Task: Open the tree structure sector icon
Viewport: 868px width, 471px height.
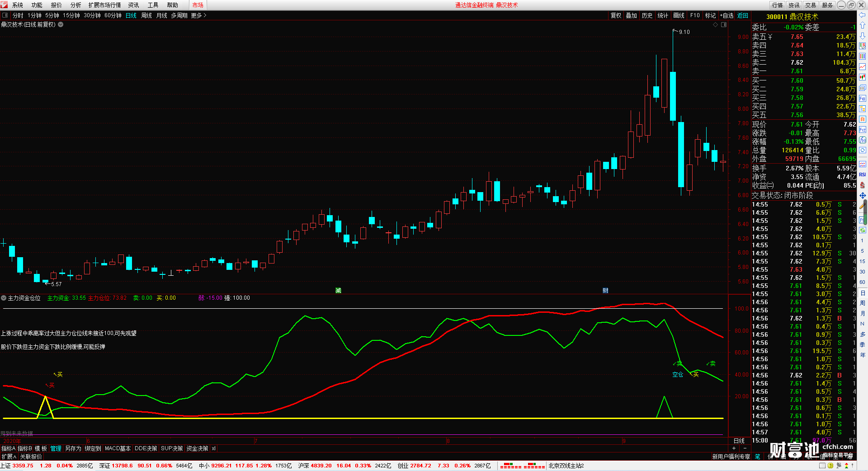Action: click(863, 108)
